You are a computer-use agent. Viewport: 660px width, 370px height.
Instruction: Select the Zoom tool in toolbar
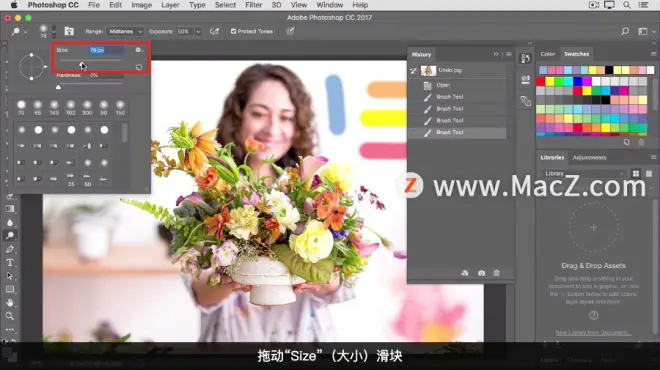[10, 316]
